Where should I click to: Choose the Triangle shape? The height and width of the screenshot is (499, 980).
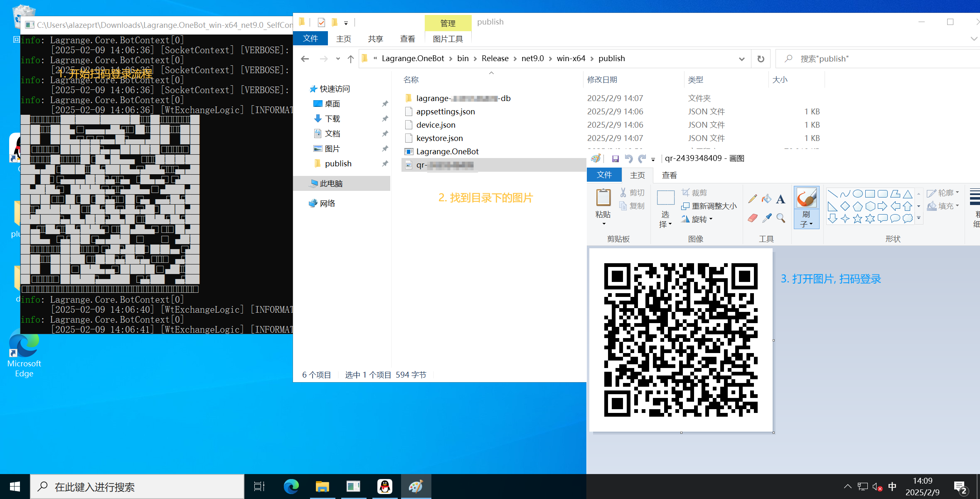[x=908, y=194]
